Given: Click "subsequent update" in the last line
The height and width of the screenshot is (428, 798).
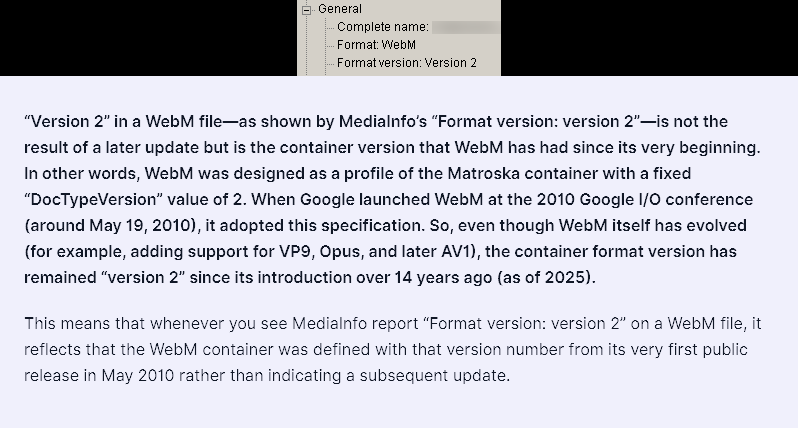Looking at the screenshot, I should point(433,376).
